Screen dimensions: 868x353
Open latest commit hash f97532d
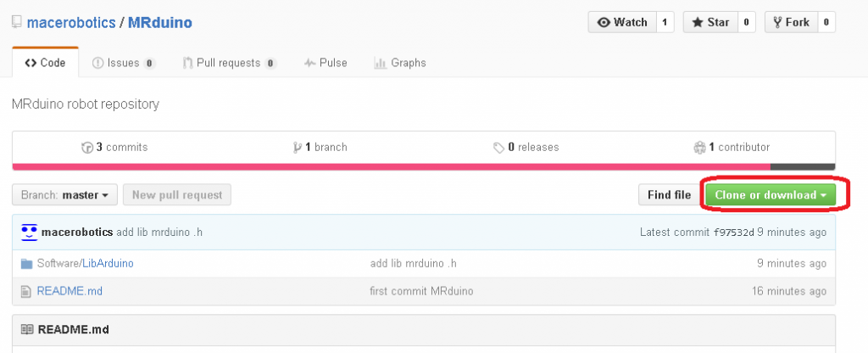coord(733,232)
